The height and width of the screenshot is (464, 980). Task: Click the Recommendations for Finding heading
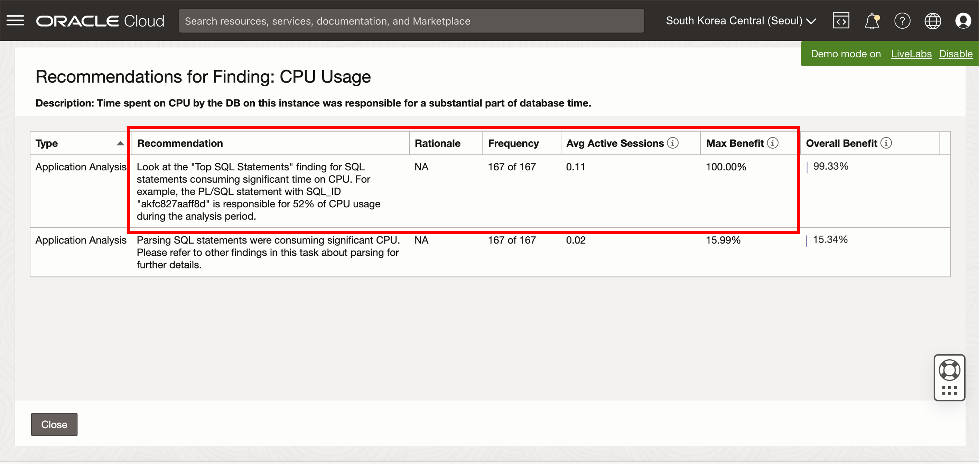click(x=203, y=76)
